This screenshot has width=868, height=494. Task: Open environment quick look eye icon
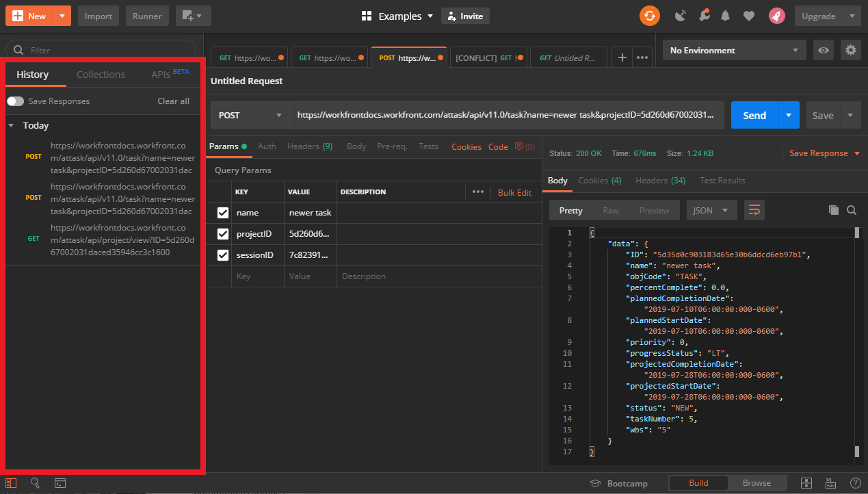(824, 50)
